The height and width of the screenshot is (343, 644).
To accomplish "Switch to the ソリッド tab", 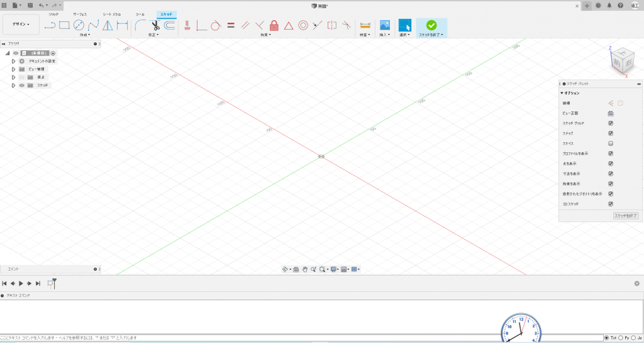I will coord(53,14).
